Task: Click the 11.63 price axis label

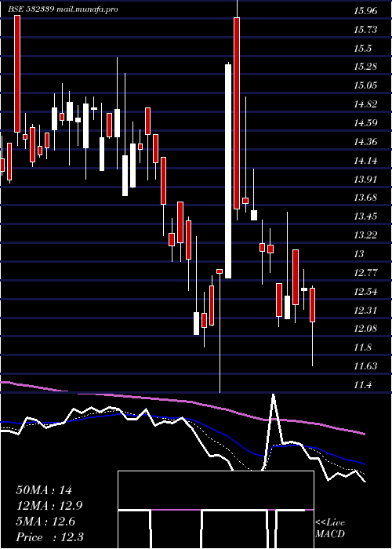Action: coord(365,366)
